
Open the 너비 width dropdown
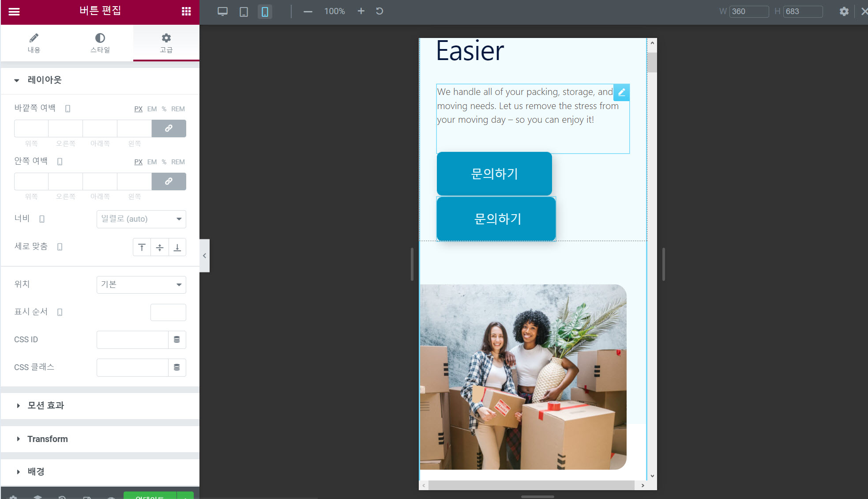pos(141,219)
